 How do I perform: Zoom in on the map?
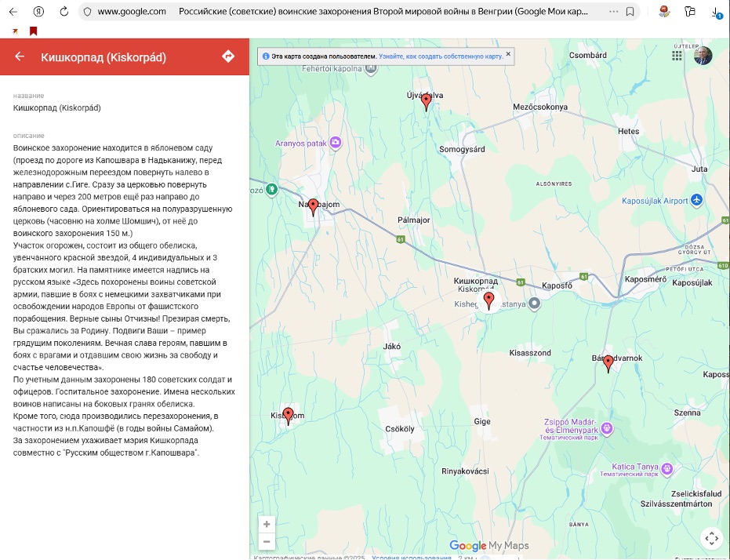(267, 524)
